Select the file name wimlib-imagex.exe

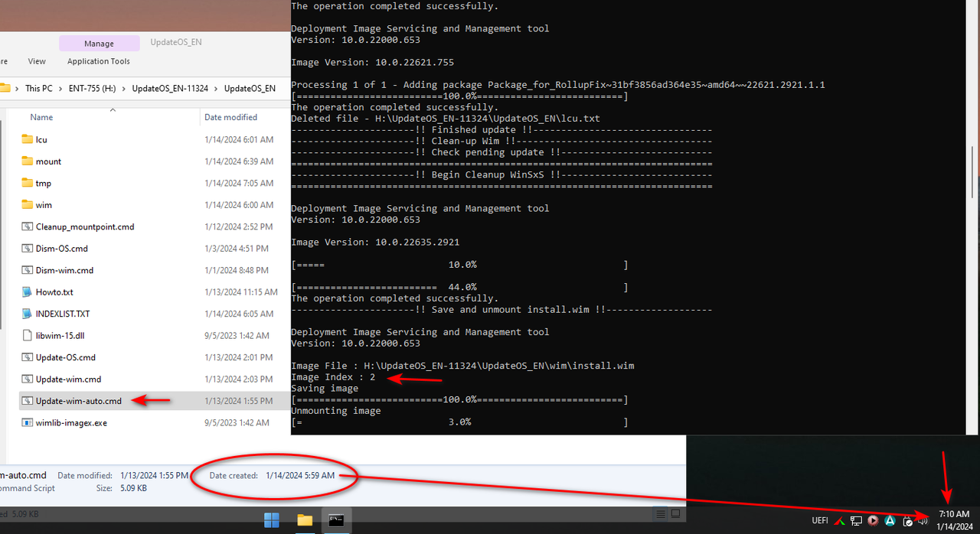pyautogui.click(x=71, y=422)
